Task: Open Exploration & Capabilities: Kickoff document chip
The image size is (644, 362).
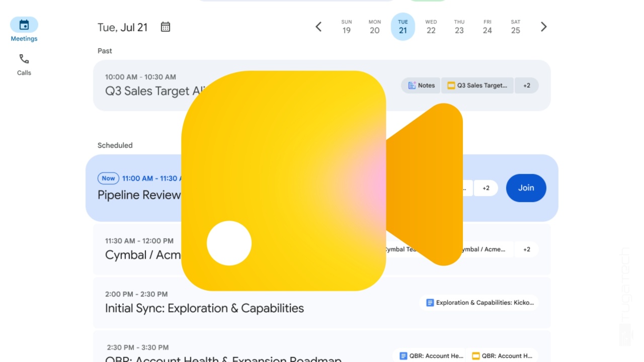Action: click(x=479, y=303)
